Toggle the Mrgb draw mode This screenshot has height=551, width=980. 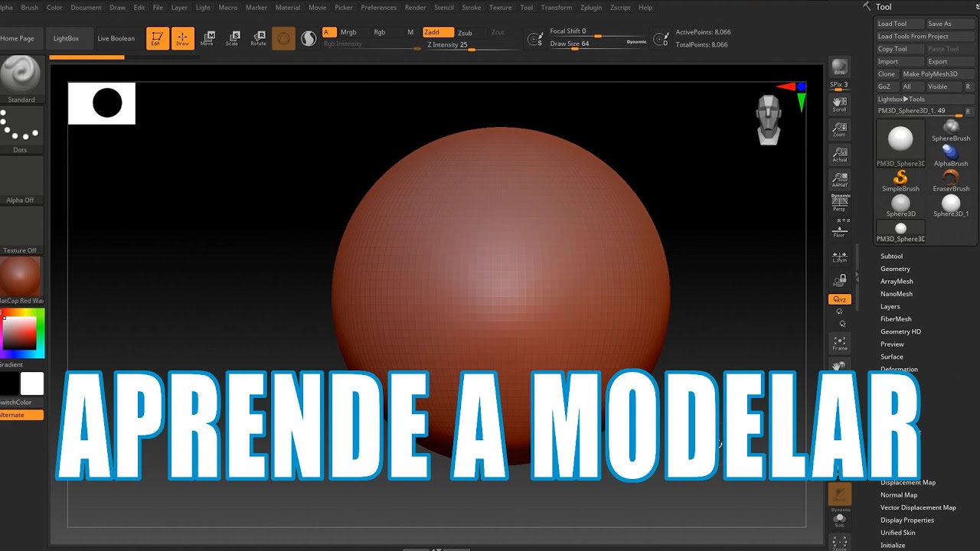[x=348, y=32]
